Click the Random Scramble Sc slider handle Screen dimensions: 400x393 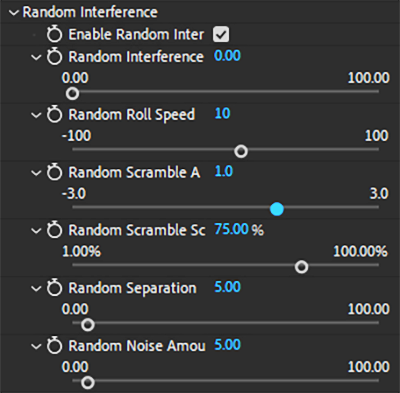click(302, 267)
